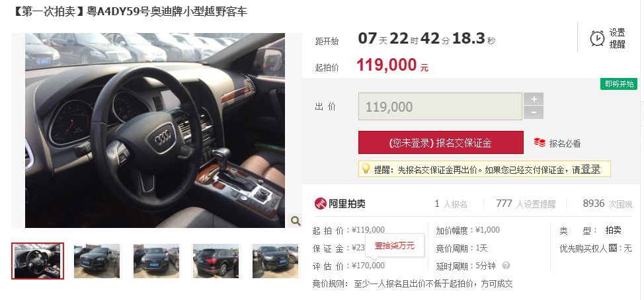The width and height of the screenshot is (644, 300).
Task: Click the alarm clock reminder icon
Action: [597, 38]
